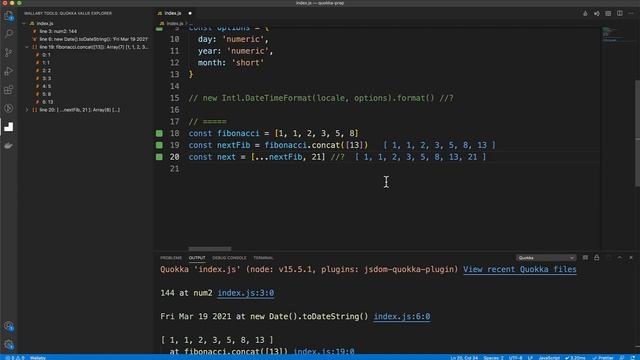Click the editor horizontal scrollbar thumb
The image size is (640, 360).
[x=209, y=249]
